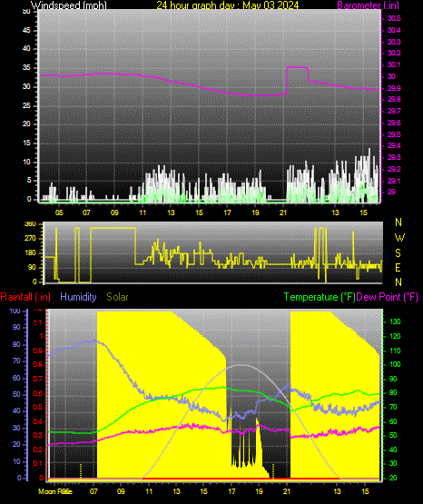Click the S wind direction letter
The height and width of the screenshot is (504, 423).
tap(398, 253)
